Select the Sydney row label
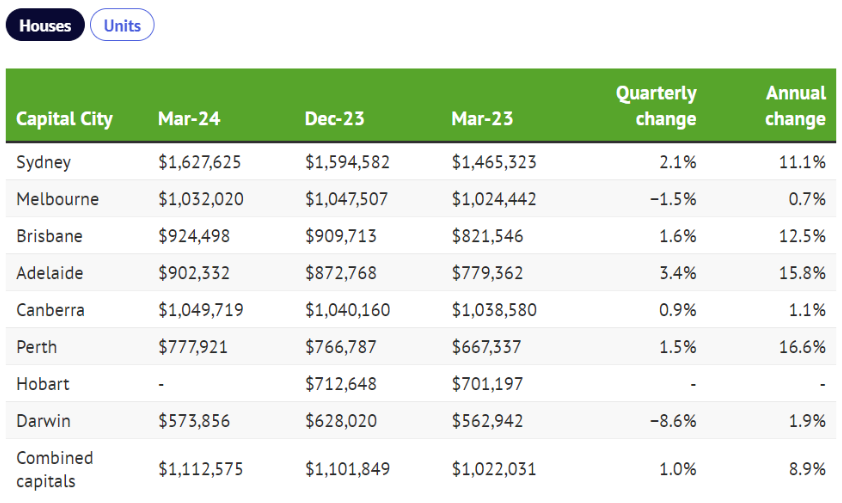Viewport: 842px width, 503px height. point(43,162)
